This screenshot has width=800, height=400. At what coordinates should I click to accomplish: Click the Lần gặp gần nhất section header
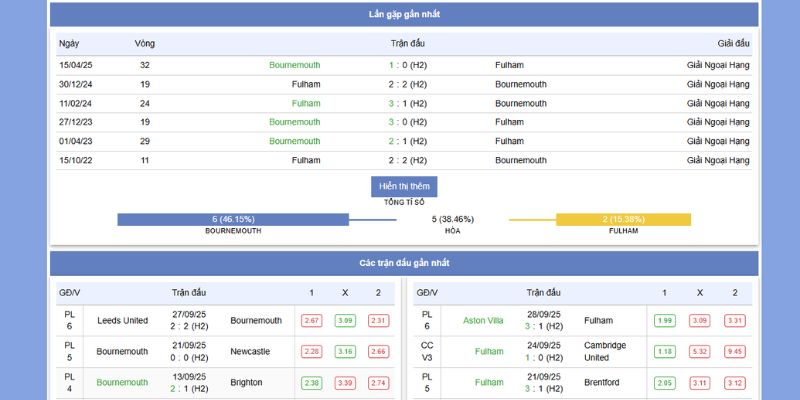(x=404, y=14)
